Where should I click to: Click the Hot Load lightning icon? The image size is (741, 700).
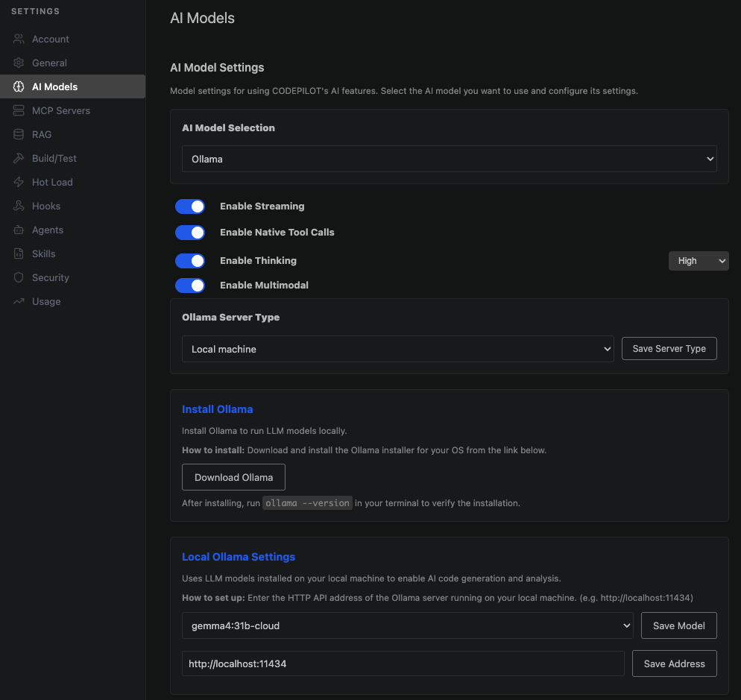coord(19,182)
